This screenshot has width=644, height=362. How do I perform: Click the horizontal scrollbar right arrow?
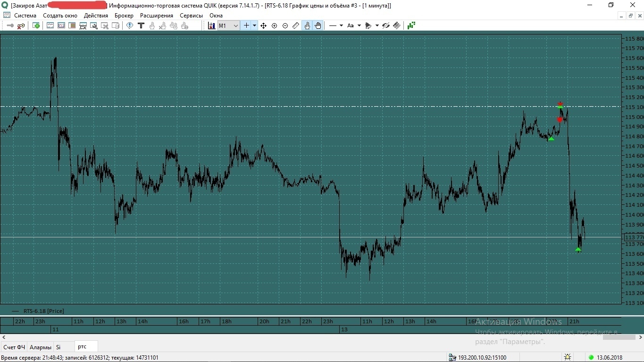(640, 337)
